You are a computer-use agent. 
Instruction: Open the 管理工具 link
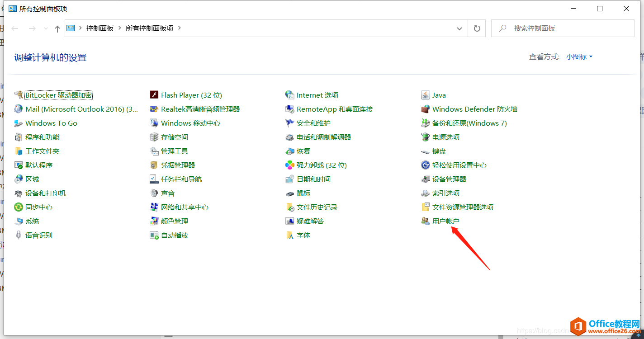[175, 151]
